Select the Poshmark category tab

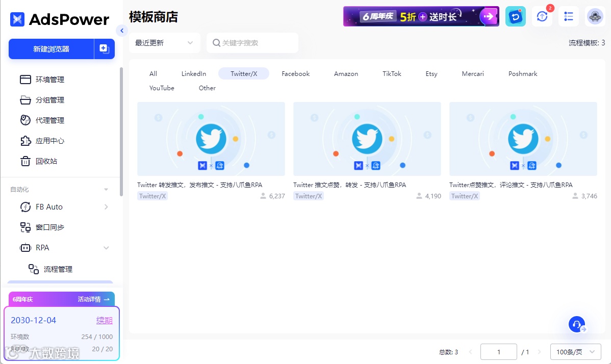[x=523, y=73]
